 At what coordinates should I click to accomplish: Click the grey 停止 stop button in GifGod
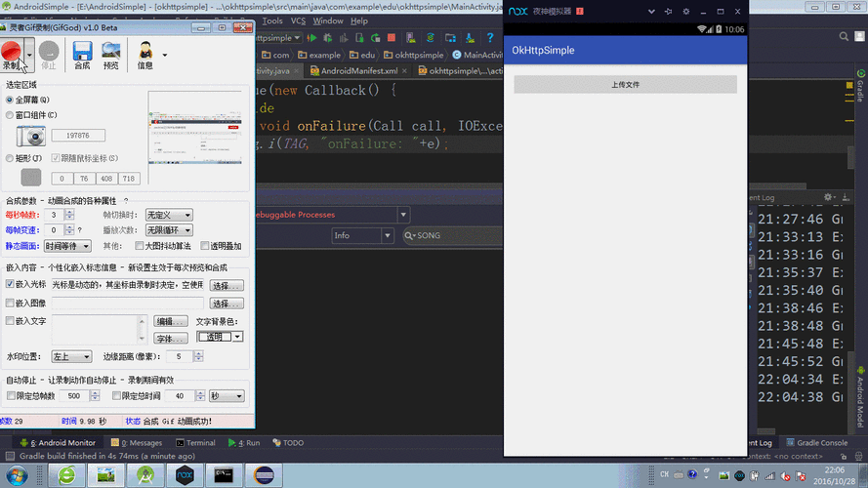49,55
